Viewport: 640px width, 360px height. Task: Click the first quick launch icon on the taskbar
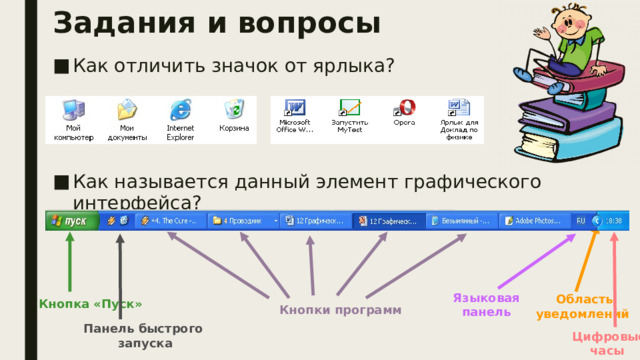tap(111, 221)
